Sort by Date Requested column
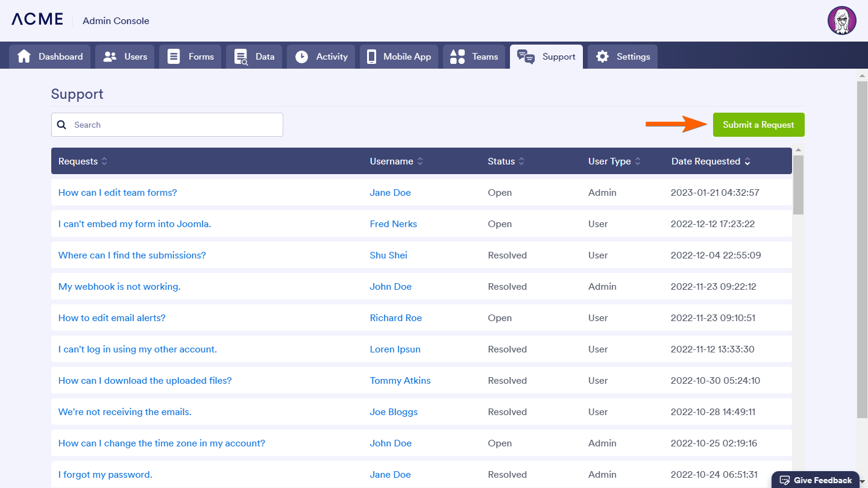 (747, 161)
